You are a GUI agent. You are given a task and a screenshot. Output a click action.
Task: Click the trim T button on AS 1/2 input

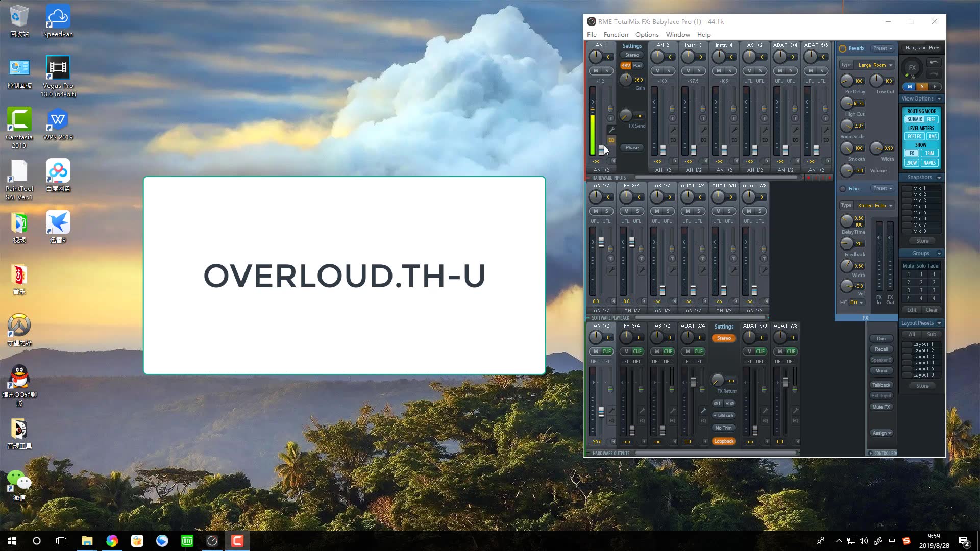pyautogui.click(x=764, y=118)
